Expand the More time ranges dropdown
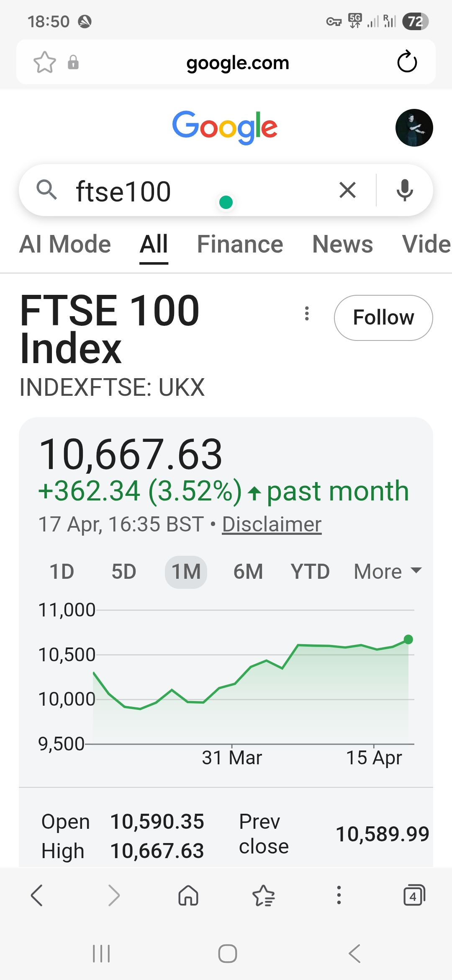This screenshot has height=980, width=452. pyautogui.click(x=388, y=572)
